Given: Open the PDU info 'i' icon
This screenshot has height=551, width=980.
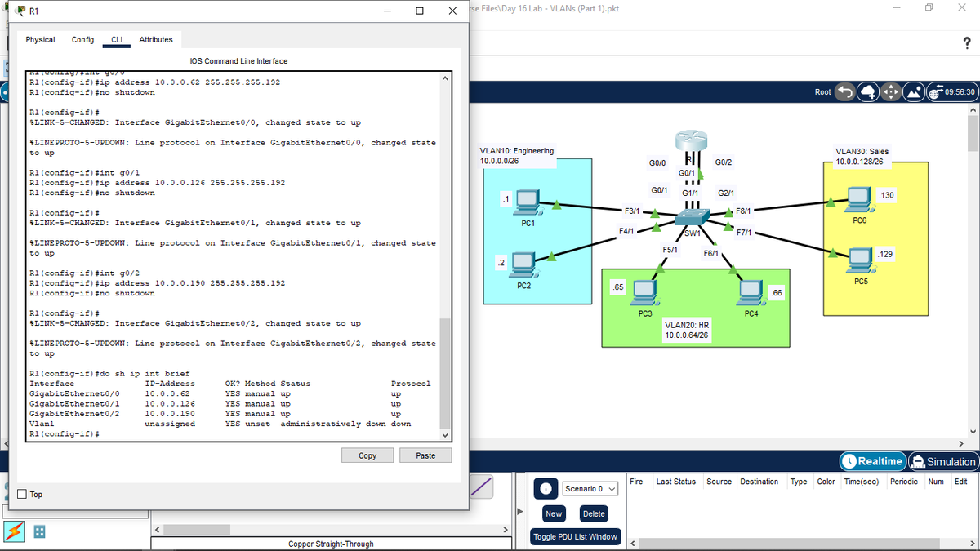Looking at the screenshot, I should (546, 488).
